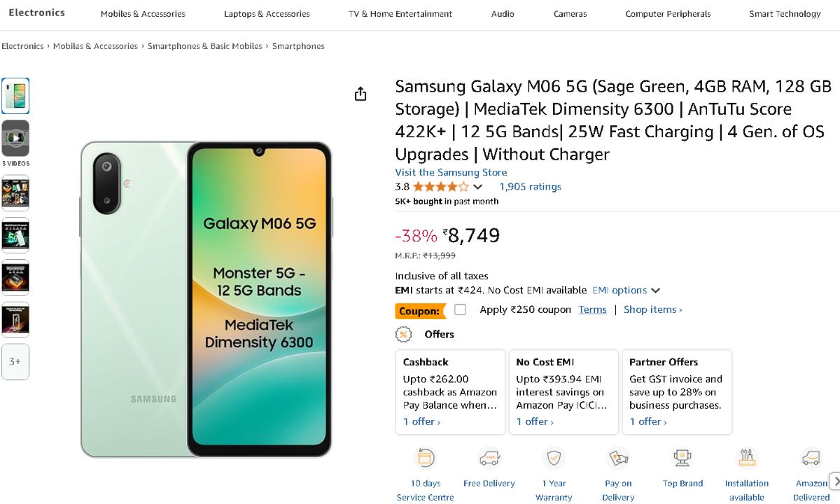Viewport: 840px width, 504px height.
Task: Click the share icon above product image
Action: tap(360, 94)
